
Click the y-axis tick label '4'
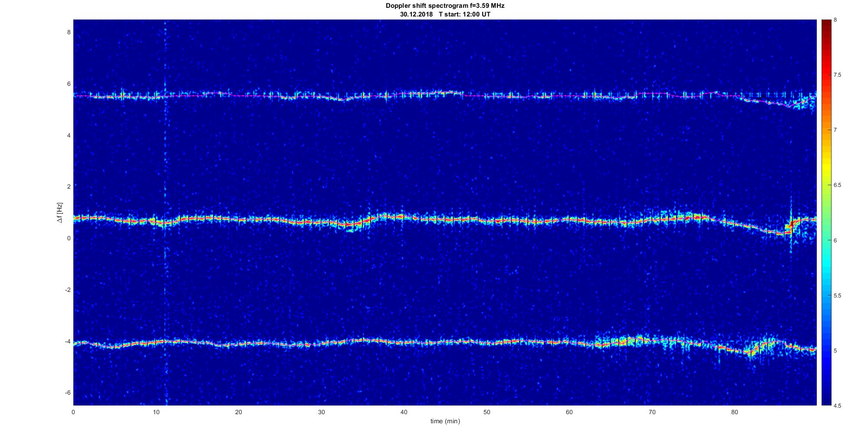coord(69,135)
